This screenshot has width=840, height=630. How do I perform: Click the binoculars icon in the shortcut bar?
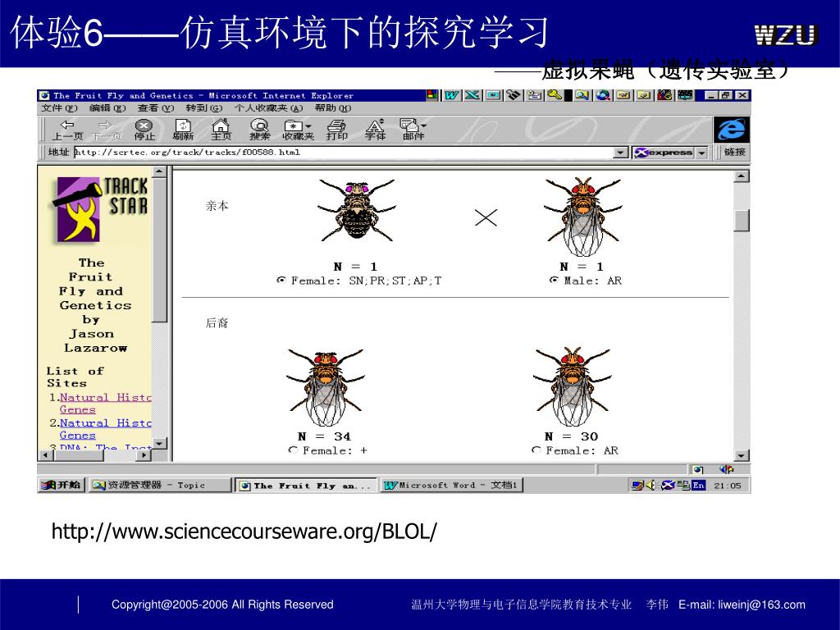514,95
